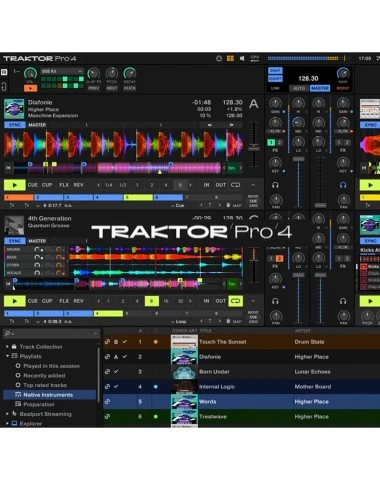Screen dimensions: 380x480
Task: Disable the active loop icon on 4th Generation deck
Action: (235, 301)
